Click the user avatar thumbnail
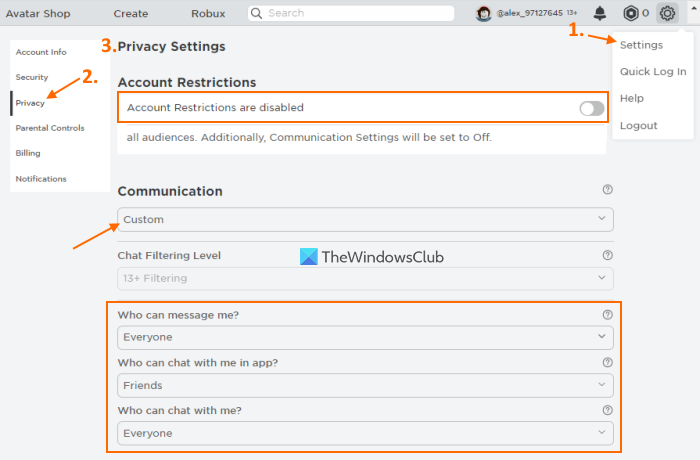Viewport: 700px width, 460px height. tap(484, 13)
